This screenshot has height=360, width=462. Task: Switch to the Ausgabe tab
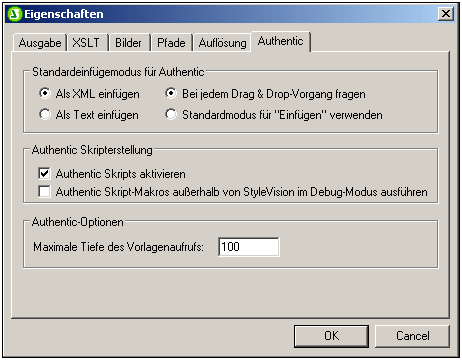[x=40, y=43]
